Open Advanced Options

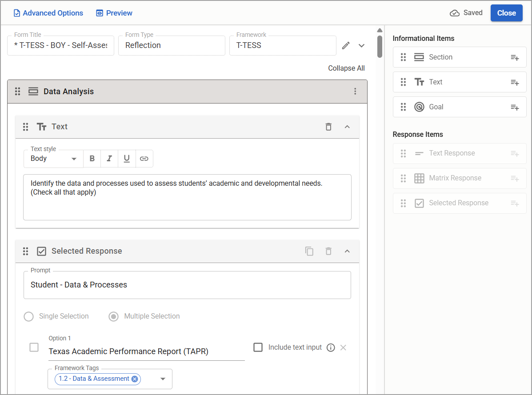coord(48,13)
